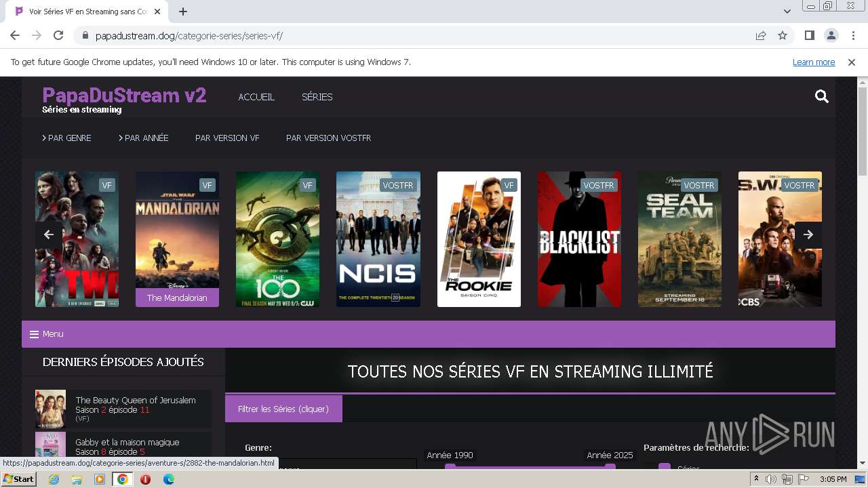
Task: Open the Chrome profile avatar
Action: [831, 35]
